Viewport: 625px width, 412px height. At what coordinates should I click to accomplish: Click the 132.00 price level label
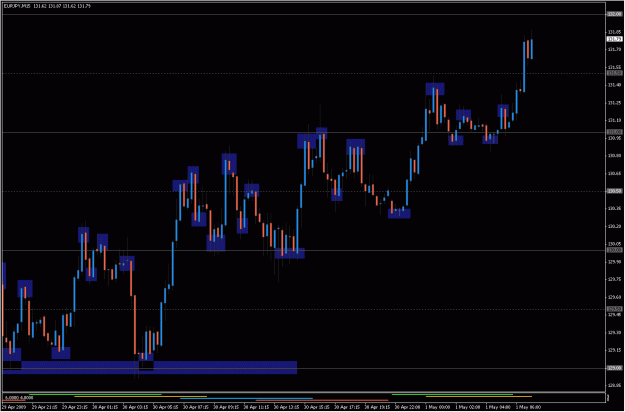(x=614, y=14)
